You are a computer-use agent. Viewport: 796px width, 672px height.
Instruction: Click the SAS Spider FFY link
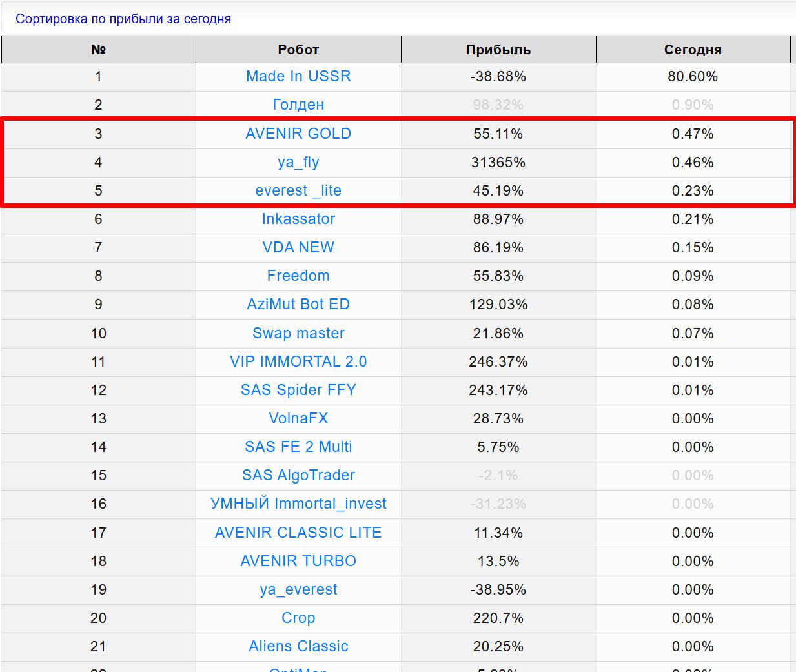coord(298,390)
